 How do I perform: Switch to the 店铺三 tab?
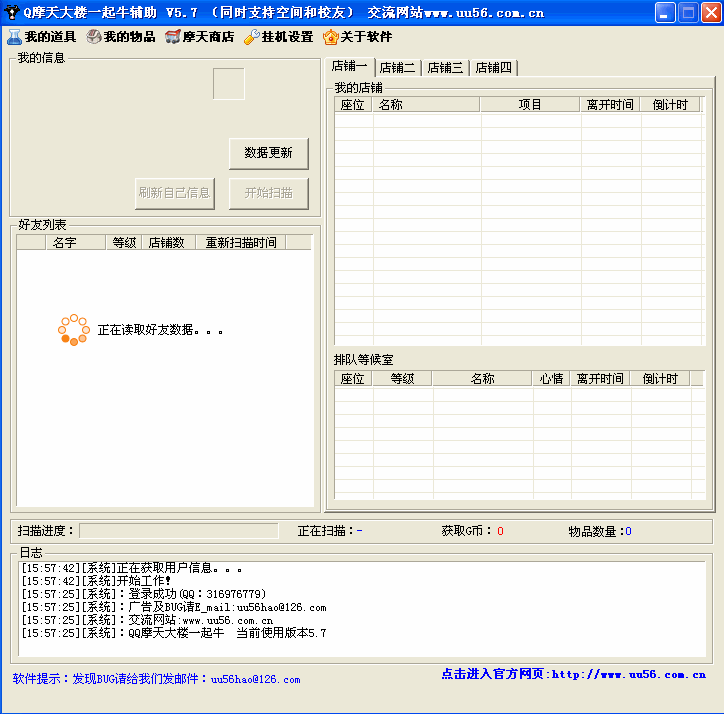446,68
